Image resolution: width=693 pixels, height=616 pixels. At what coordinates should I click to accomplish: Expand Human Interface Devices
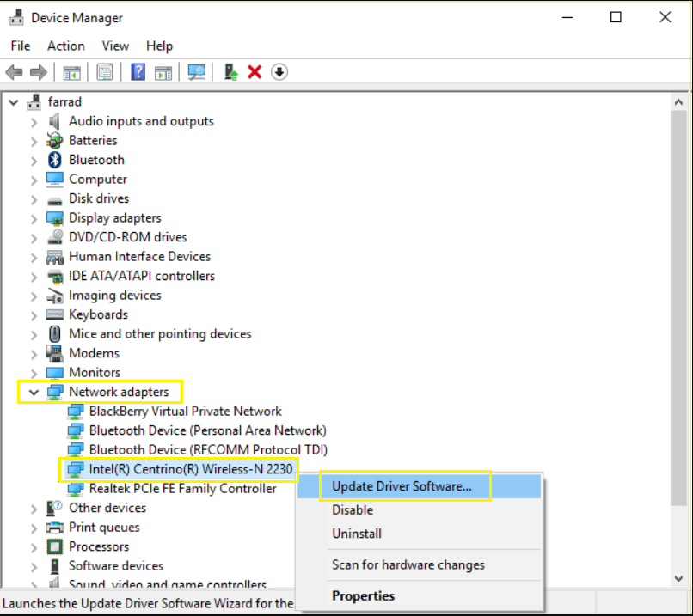tap(34, 258)
